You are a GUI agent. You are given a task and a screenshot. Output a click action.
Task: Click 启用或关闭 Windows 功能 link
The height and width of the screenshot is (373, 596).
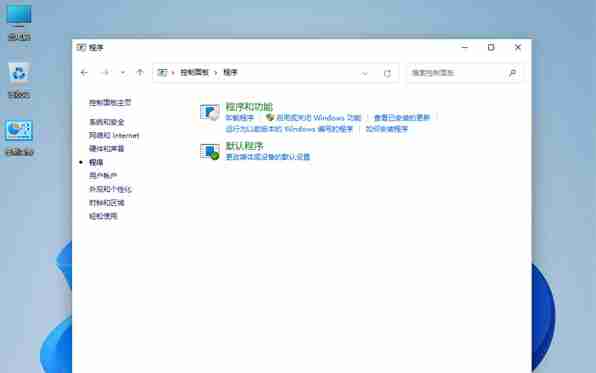pyautogui.click(x=319, y=118)
